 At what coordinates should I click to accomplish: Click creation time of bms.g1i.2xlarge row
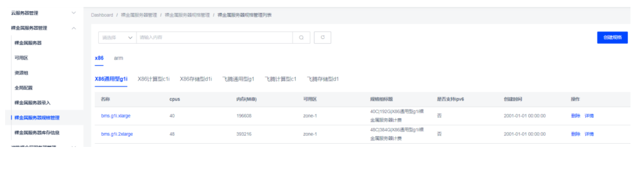(x=525, y=134)
